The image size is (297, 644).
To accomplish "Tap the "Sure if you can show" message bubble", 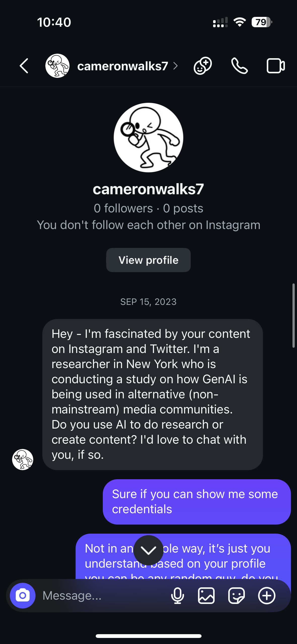I will pos(196,501).
